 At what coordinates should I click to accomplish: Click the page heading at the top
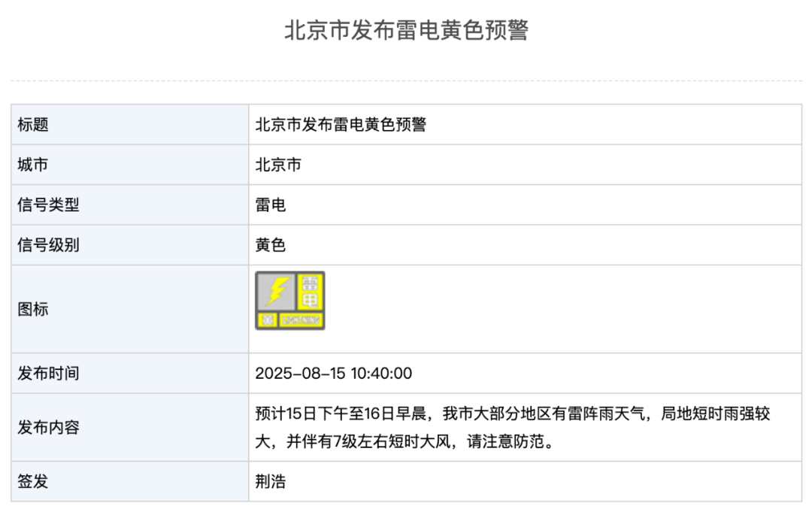coord(406,30)
